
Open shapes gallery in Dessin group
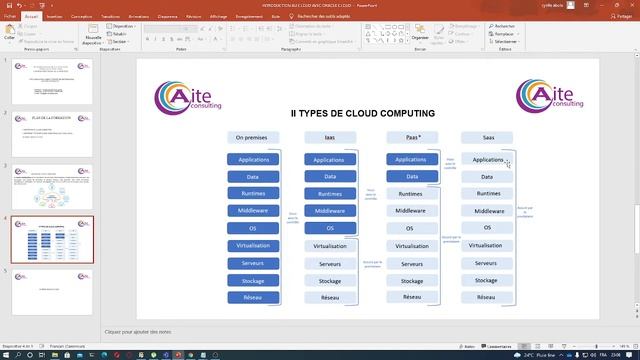tap(384, 33)
